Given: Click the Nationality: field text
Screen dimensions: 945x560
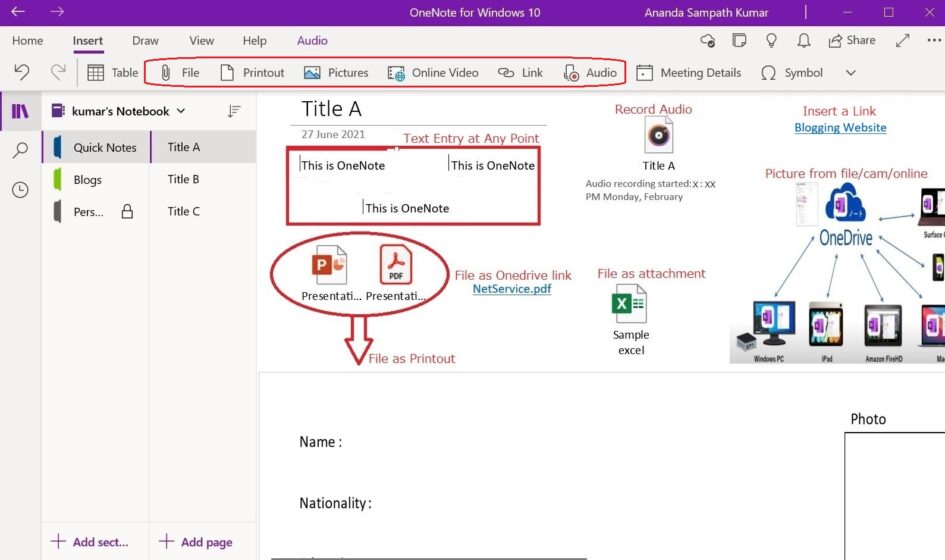Looking at the screenshot, I should (x=335, y=503).
